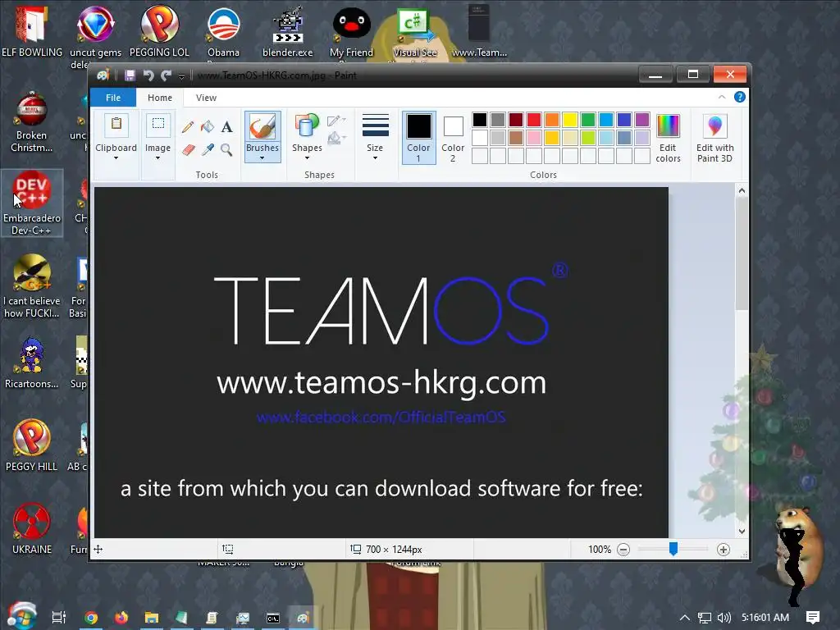
Task: Select Color 1 foreground box
Action: tap(418, 137)
